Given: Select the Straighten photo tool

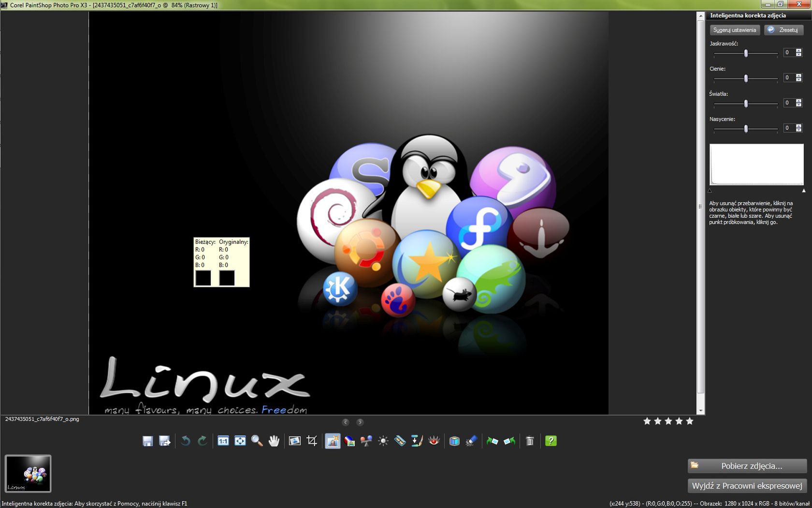Looking at the screenshot, I should pos(294,441).
